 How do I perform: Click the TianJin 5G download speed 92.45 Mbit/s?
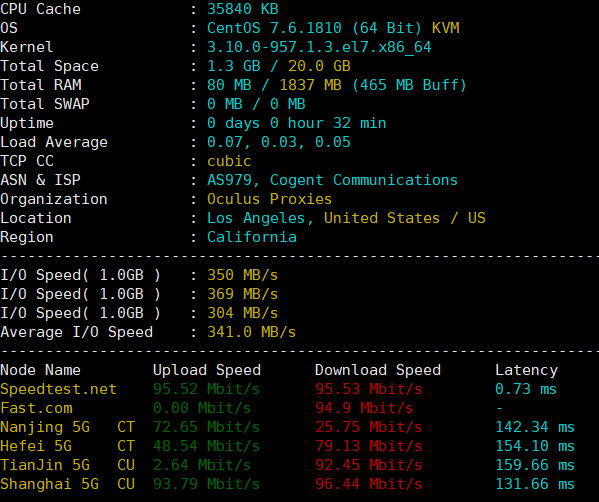click(369, 465)
